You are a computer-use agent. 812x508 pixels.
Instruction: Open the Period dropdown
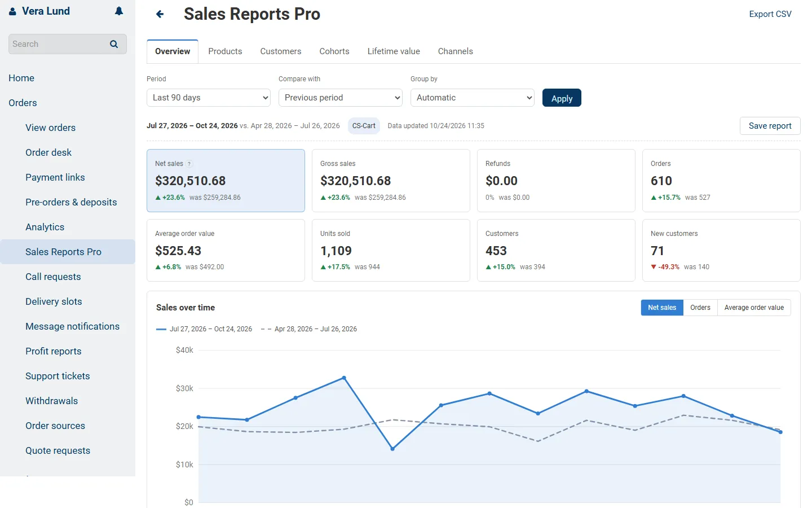click(x=209, y=98)
